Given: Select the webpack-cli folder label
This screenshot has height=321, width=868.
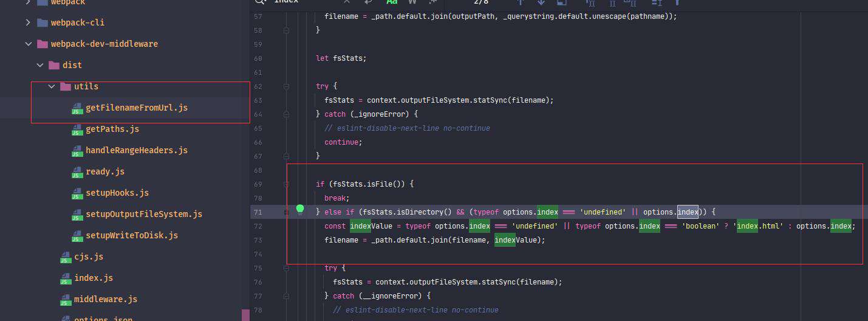Looking at the screenshot, I should click(x=78, y=22).
